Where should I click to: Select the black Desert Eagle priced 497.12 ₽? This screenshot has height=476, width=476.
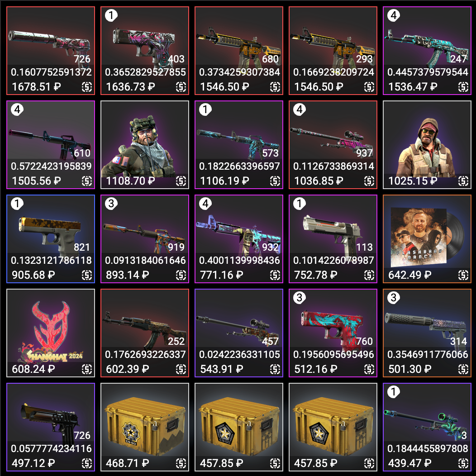tap(51, 427)
